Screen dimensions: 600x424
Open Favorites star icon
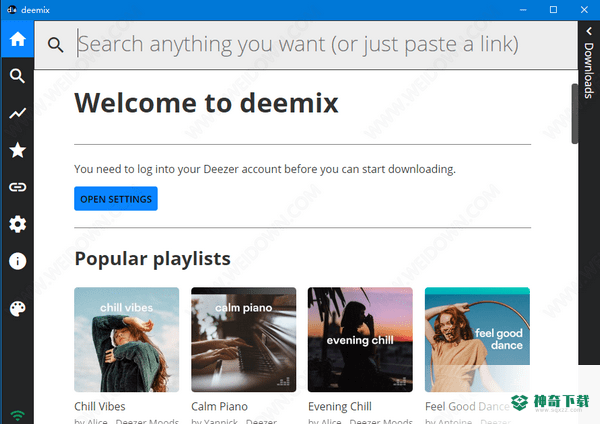point(18,150)
